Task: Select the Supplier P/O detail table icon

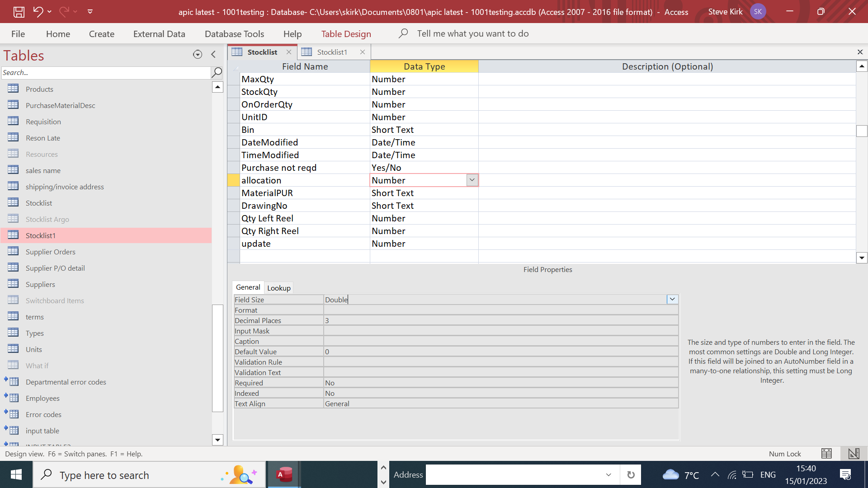Action: tap(13, 267)
